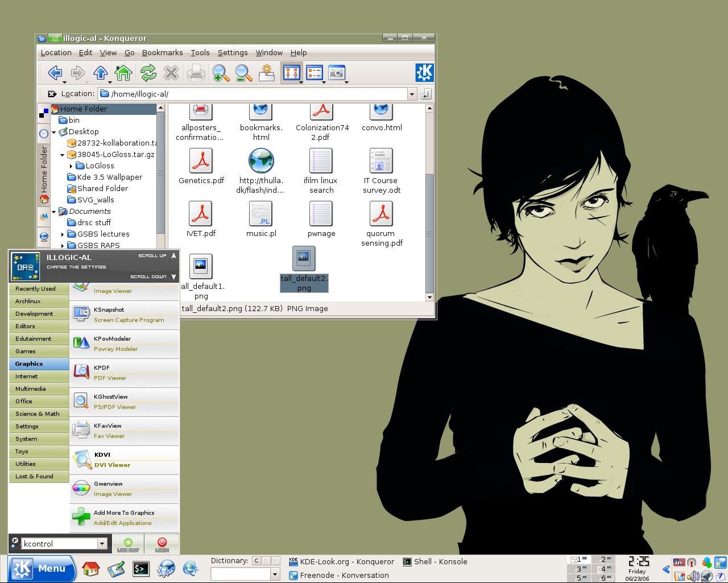Click the KDE gear throbber icon
The height and width of the screenshot is (583, 728).
click(424, 73)
